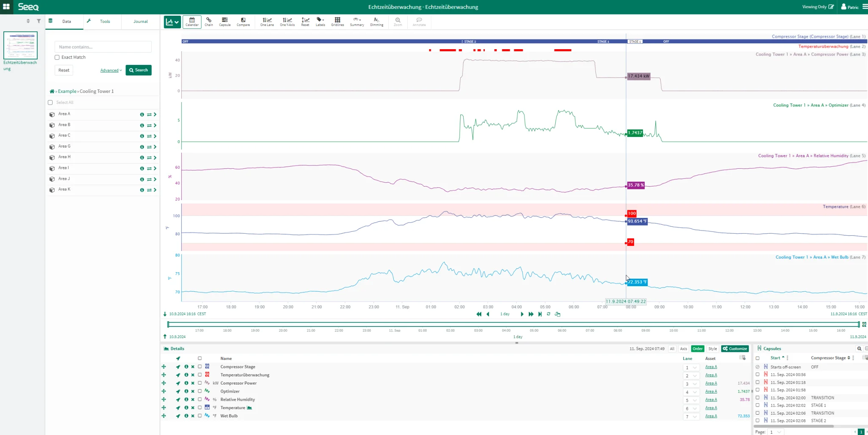
Task: Switch to the Journal tab
Action: [140, 21]
